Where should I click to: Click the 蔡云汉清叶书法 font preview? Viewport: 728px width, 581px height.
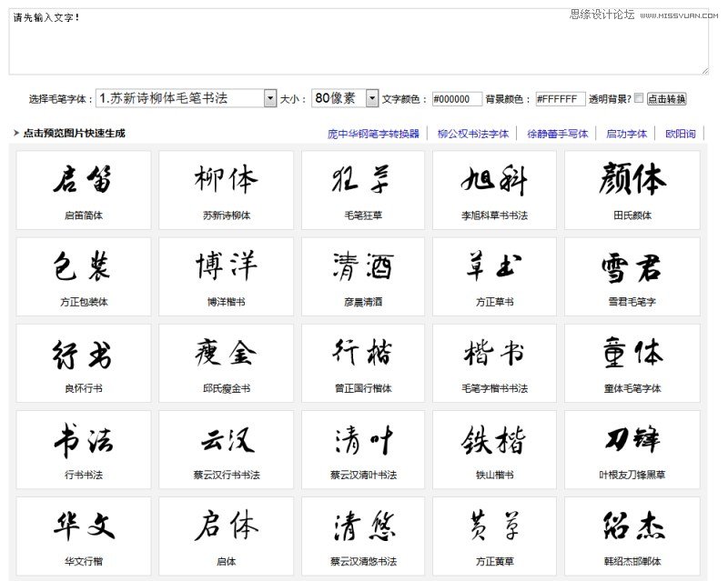[x=363, y=450]
